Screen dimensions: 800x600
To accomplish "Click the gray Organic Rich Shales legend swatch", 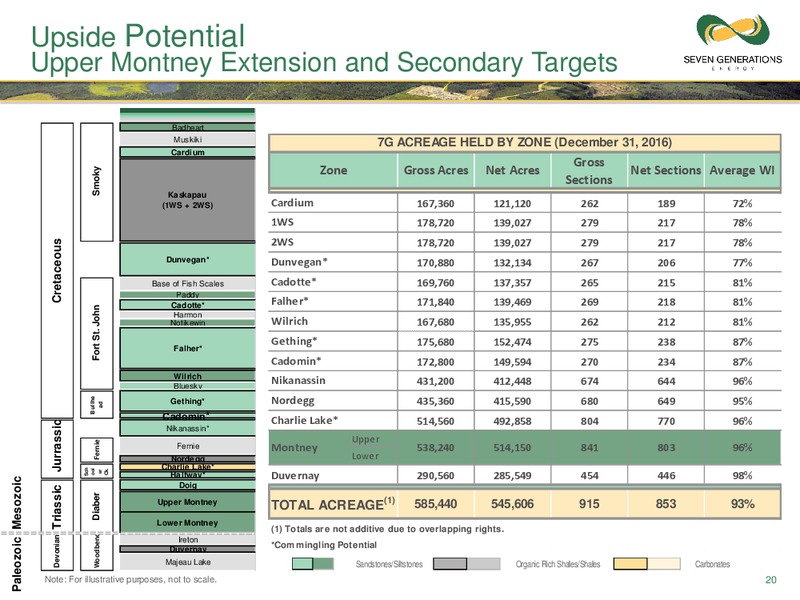I will (466, 564).
